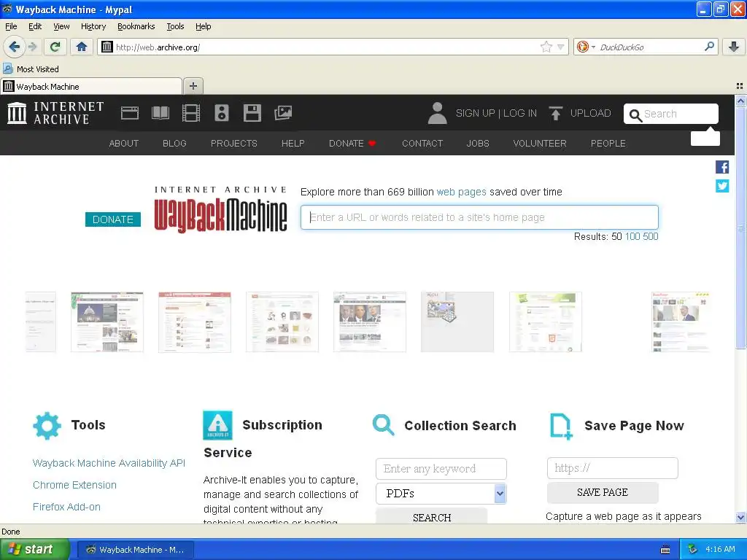
Task: Click the list all tabs icon
Action: click(740, 86)
